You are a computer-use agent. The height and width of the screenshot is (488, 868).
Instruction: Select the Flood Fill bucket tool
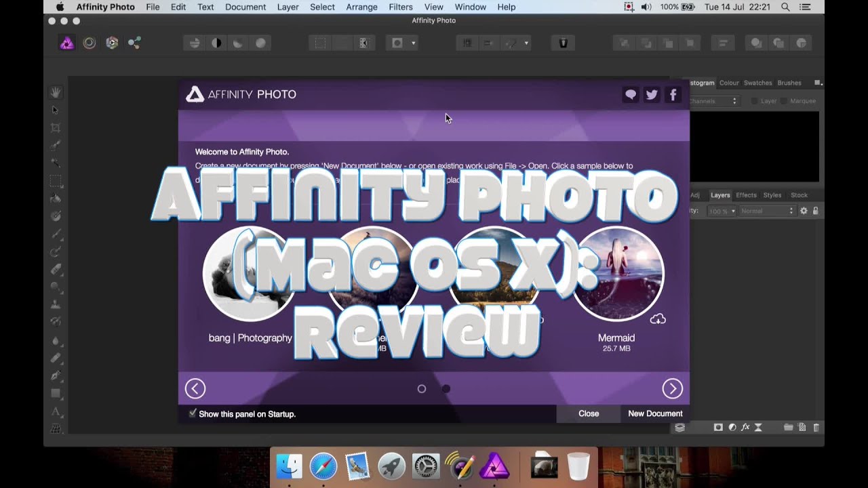pos(56,199)
